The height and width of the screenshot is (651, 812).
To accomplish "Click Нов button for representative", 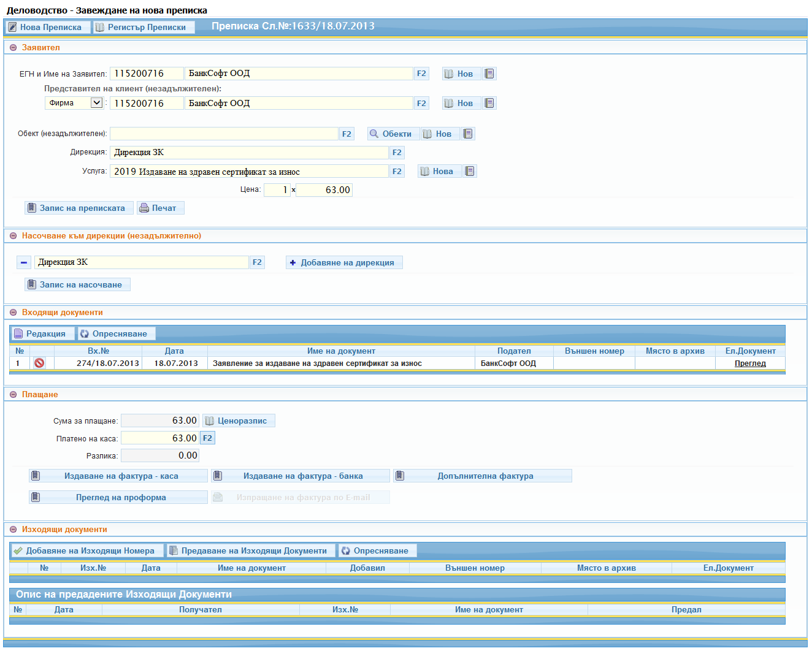I will click(462, 103).
